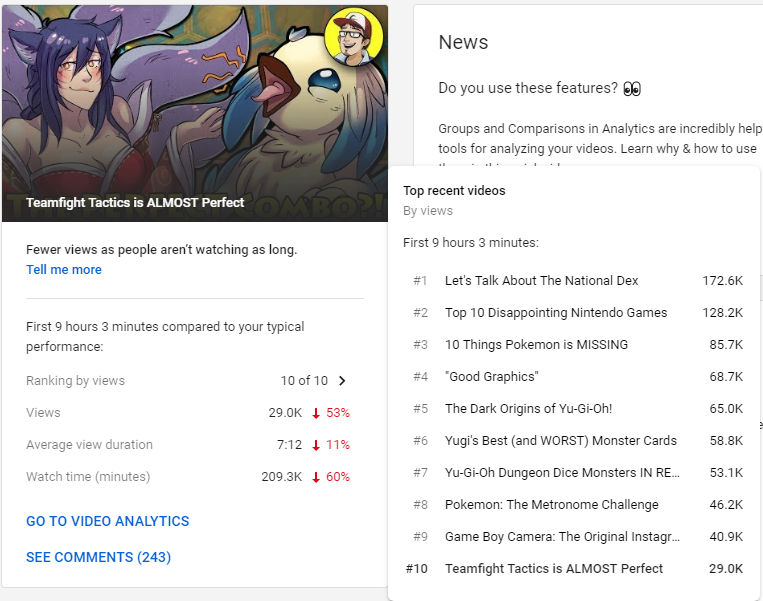Image resolution: width=763 pixels, height=601 pixels.
Task: Click the 'Teamfight Tactics is ALMOST Perfect' thumbnail title
Action: click(x=135, y=202)
